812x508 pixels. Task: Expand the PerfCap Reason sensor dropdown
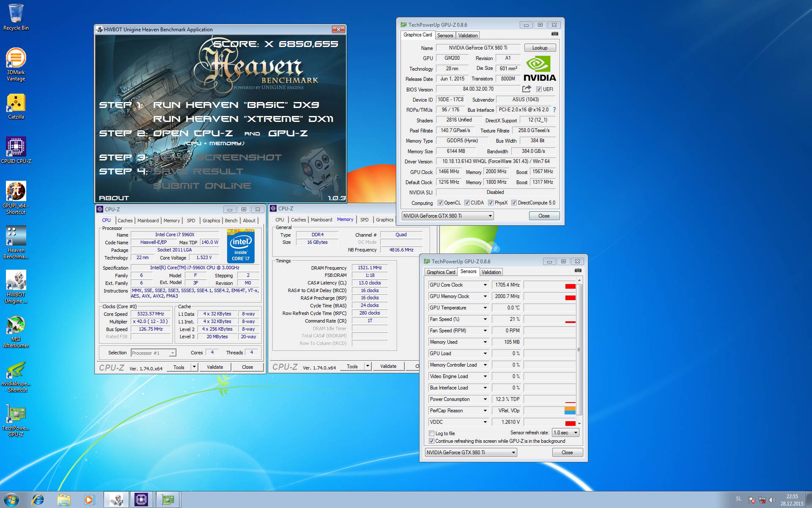(485, 411)
